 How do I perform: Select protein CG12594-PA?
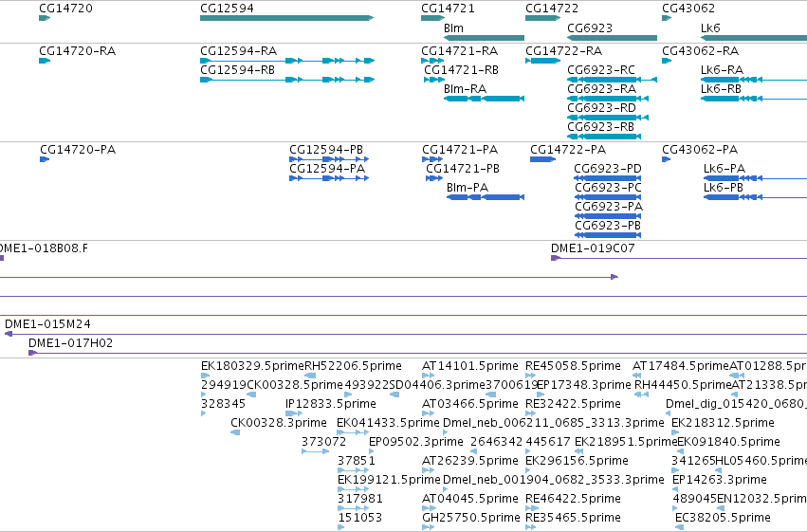pyautogui.click(x=329, y=178)
